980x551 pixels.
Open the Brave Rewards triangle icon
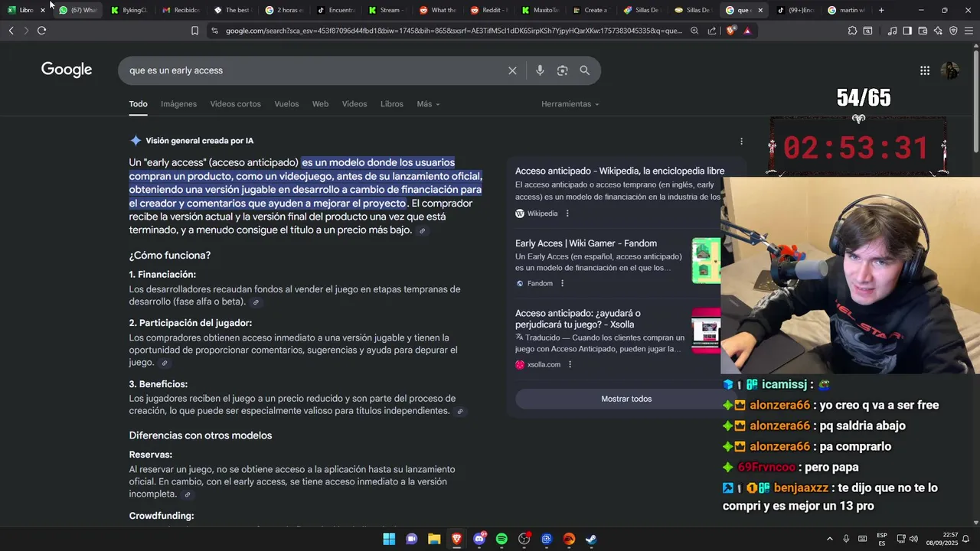(x=747, y=31)
